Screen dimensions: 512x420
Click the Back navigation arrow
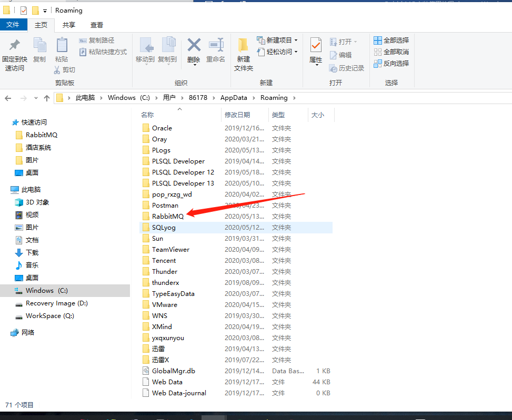[x=8, y=98]
